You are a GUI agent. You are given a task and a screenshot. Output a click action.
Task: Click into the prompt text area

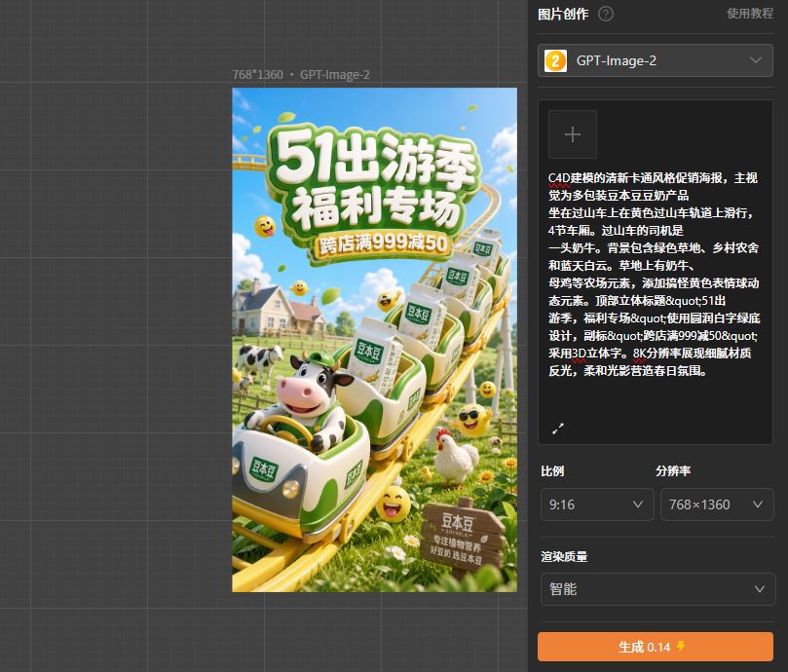[654, 275]
